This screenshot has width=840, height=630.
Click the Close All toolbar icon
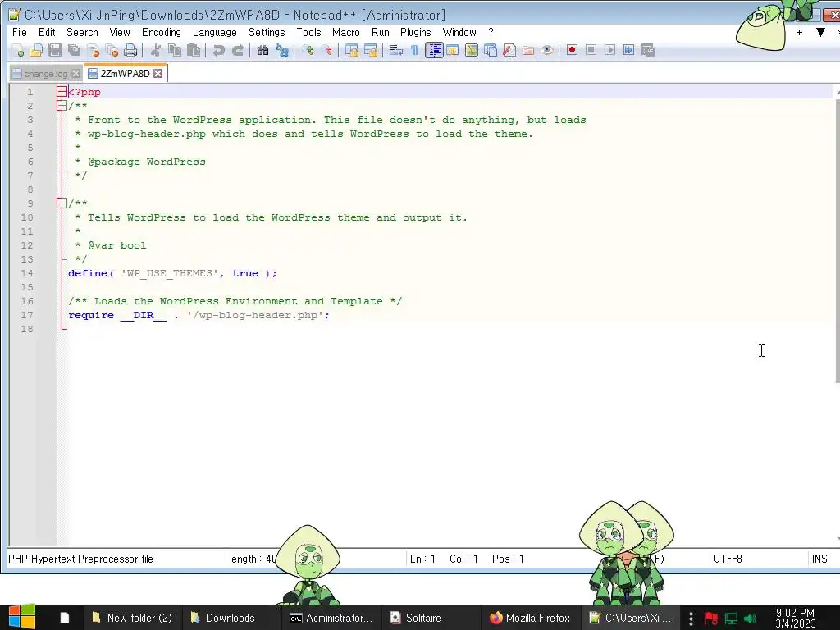point(112,50)
